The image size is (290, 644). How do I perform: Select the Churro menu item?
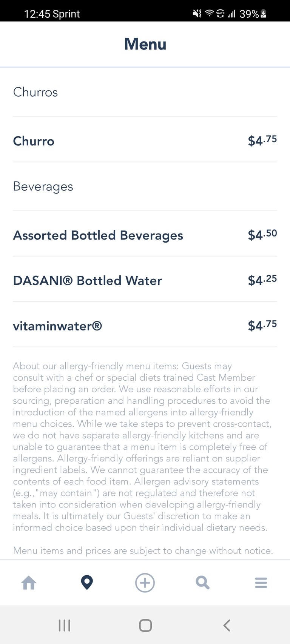pos(34,141)
